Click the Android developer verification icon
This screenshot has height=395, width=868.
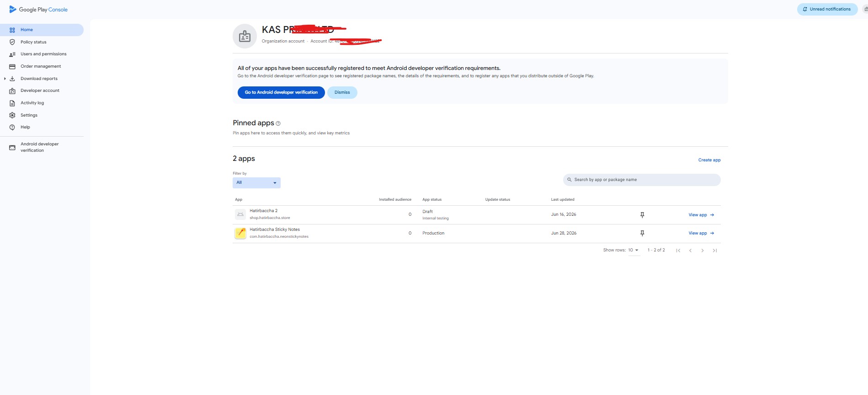[x=12, y=147]
